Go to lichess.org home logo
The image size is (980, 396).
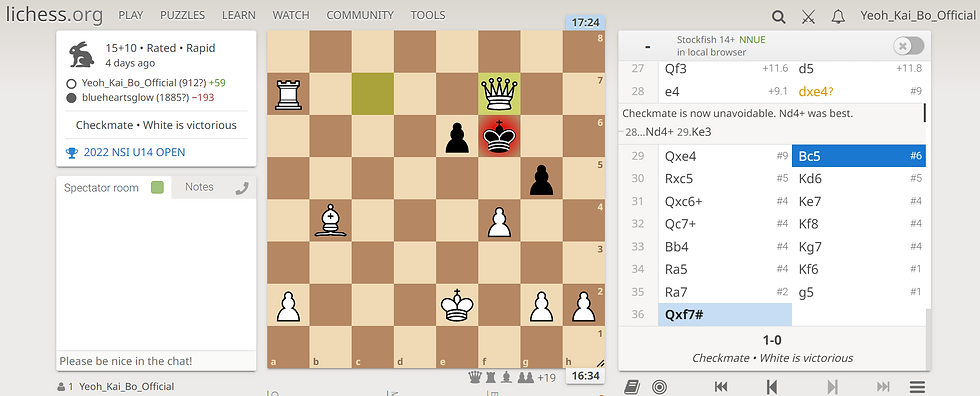coord(54,14)
